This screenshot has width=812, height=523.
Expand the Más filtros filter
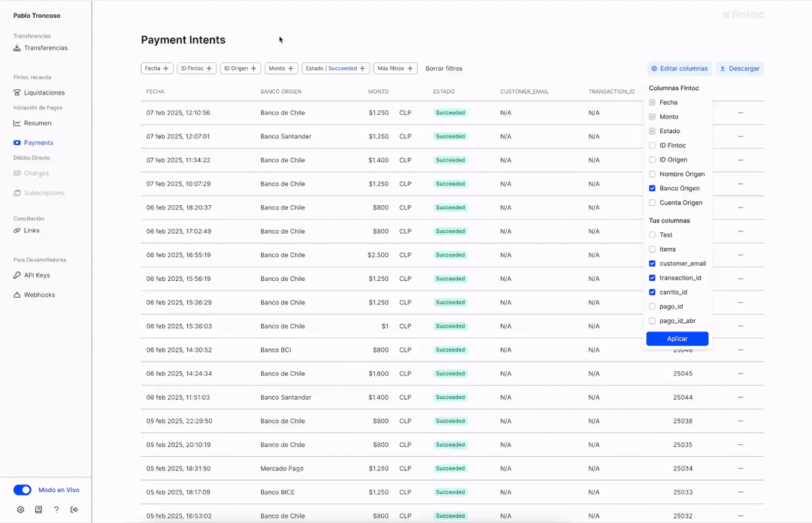(395, 68)
